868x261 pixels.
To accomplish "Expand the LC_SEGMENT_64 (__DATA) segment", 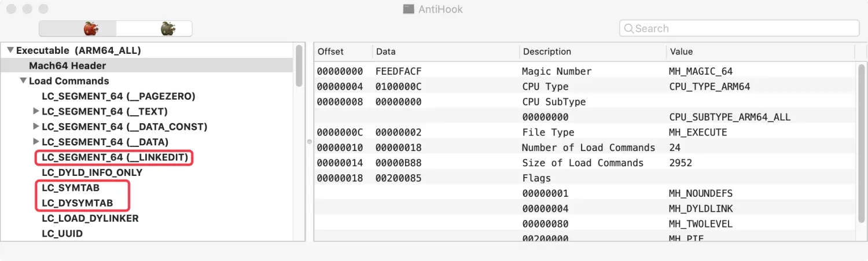I will click(x=36, y=142).
